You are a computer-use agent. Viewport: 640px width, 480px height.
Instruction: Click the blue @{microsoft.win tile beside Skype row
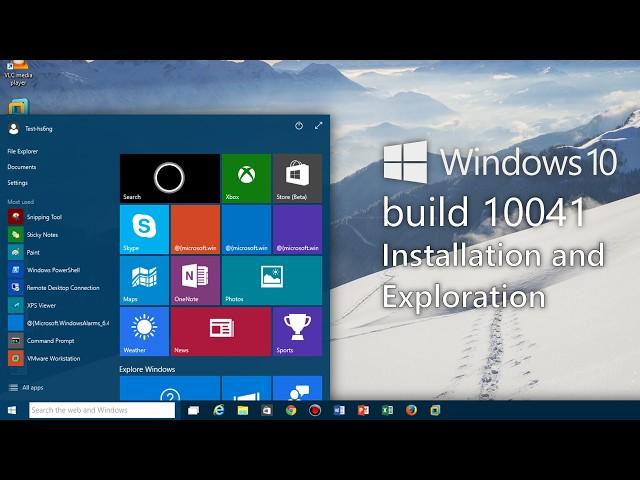pyautogui.click(x=247, y=229)
